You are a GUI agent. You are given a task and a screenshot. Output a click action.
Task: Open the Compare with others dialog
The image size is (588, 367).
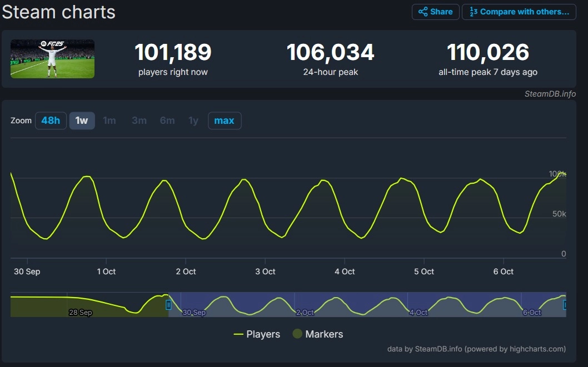(x=519, y=12)
